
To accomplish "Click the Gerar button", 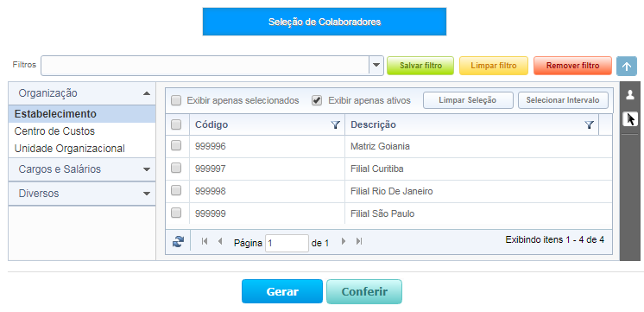I will (282, 291).
